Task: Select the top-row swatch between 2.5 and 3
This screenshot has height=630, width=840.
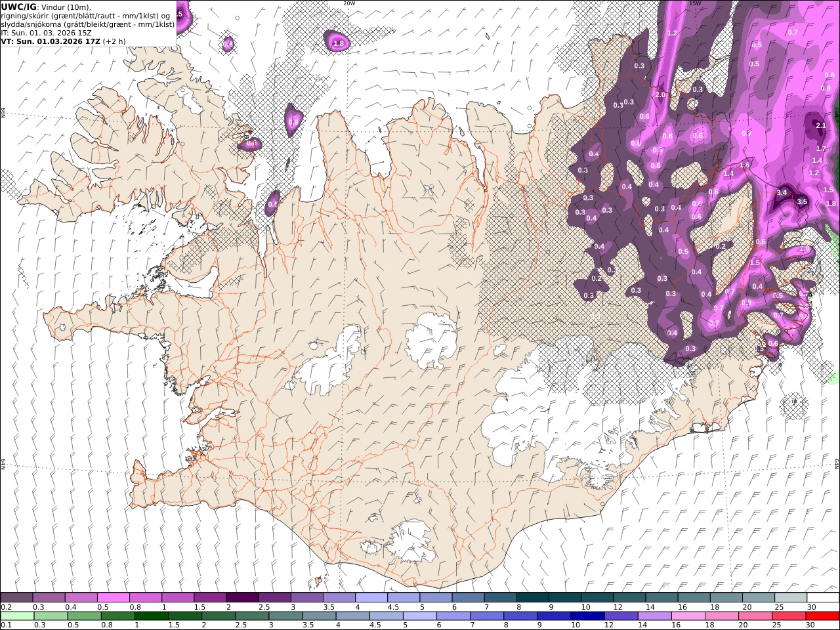Action: point(274,598)
